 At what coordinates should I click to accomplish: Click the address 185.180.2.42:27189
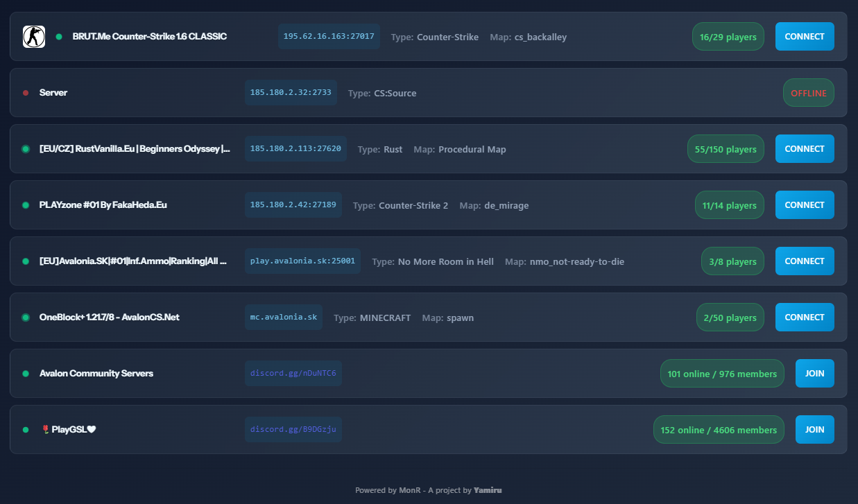[x=293, y=205]
